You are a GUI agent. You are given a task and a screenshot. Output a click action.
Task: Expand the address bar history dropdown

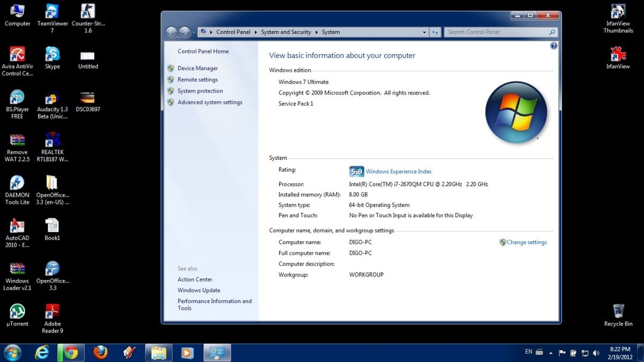click(x=425, y=32)
